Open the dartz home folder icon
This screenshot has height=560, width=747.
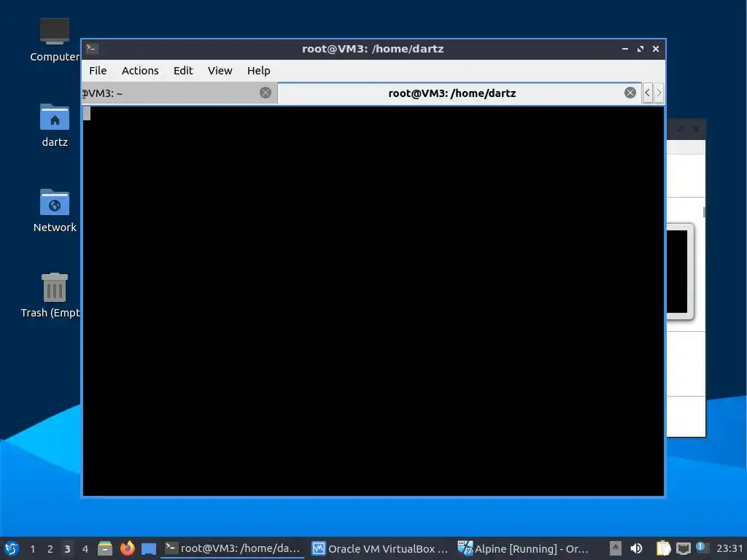pyautogui.click(x=54, y=125)
